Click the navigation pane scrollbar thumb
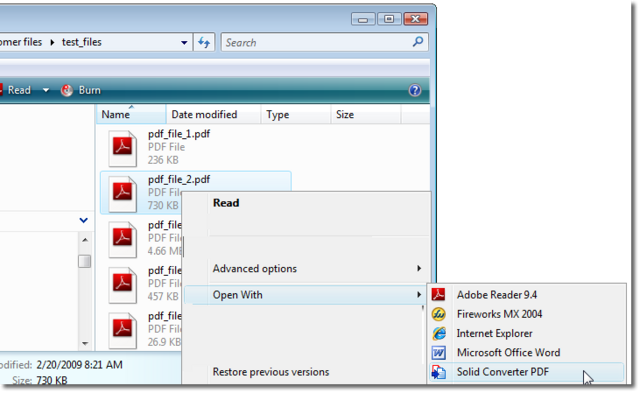 84,261
